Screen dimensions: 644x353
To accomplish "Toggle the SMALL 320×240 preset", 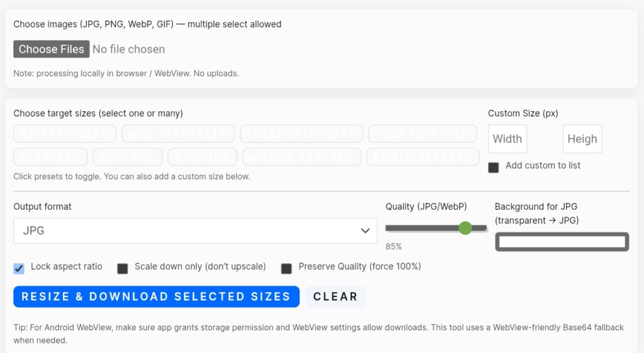I will pyautogui.click(x=423, y=157).
